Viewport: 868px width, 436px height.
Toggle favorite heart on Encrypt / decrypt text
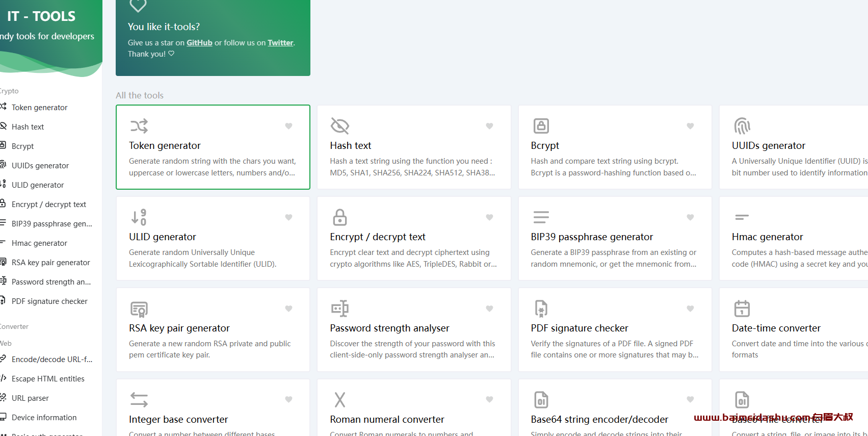pos(489,217)
